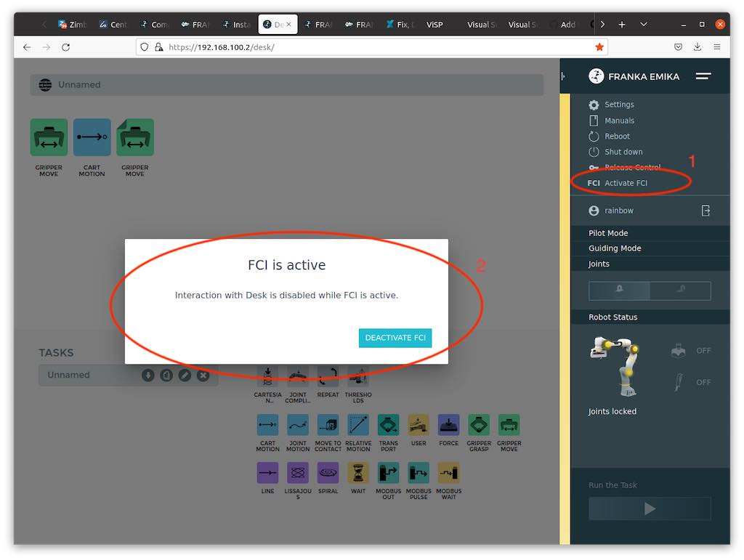Click the Reboot option
The image size is (744, 560).
tap(617, 137)
